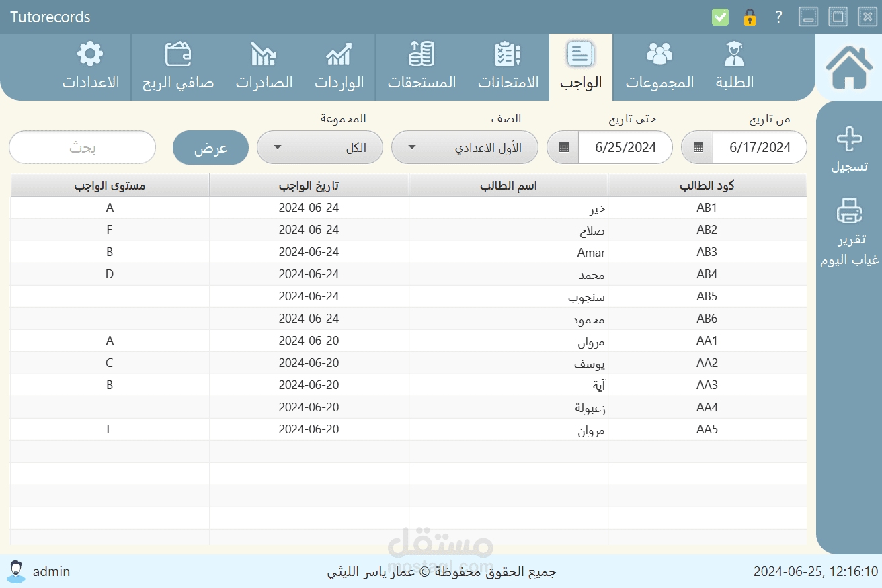The height and width of the screenshot is (588, 882).
Task: Click the rising chart icon of الواردات
Action: (339, 54)
